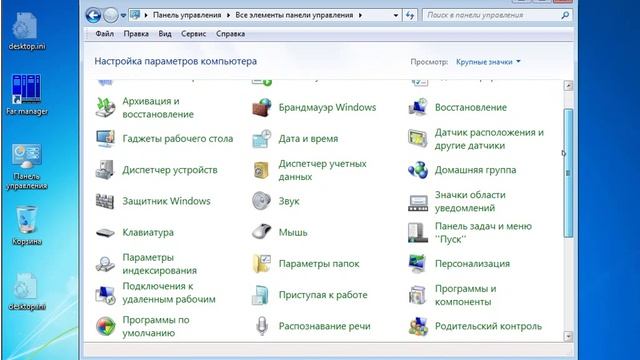Open the Вид menu
Viewport: 640px width, 360px height.
[165, 34]
